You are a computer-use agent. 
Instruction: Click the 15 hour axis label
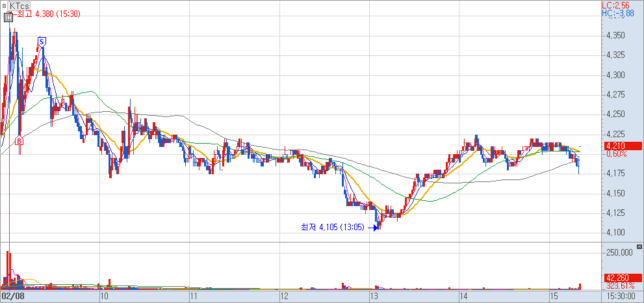pyautogui.click(x=554, y=296)
